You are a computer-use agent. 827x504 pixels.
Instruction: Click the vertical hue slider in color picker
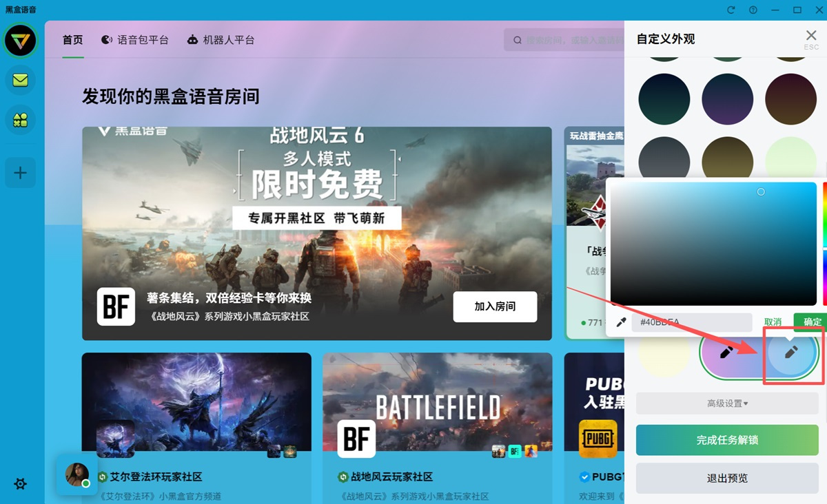[x=824, y=241]
